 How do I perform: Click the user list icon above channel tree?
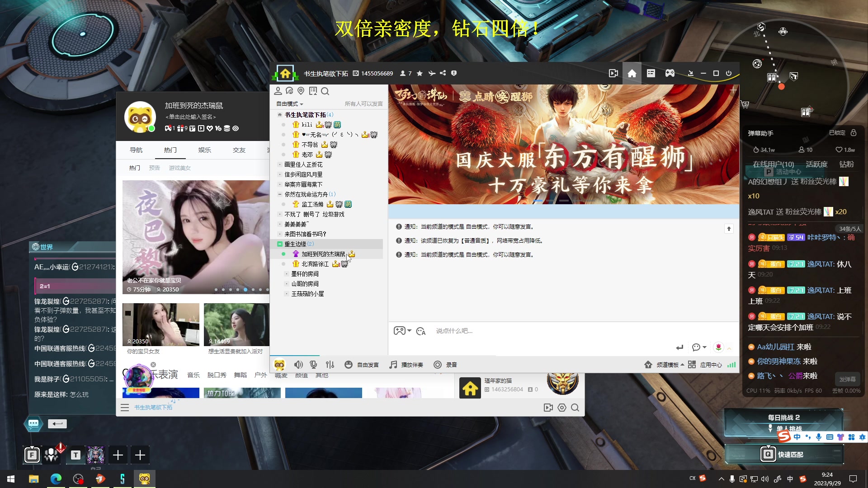click(278, 91)
